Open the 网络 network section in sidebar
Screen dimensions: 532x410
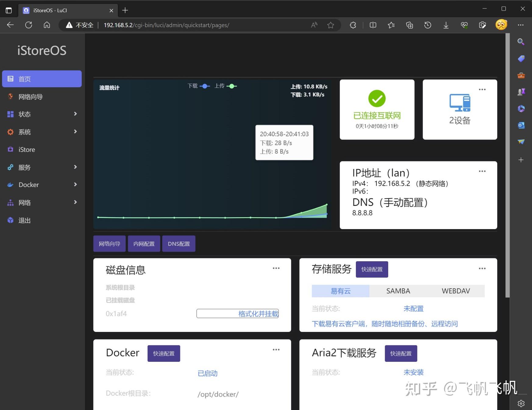[x=24, y=202]
